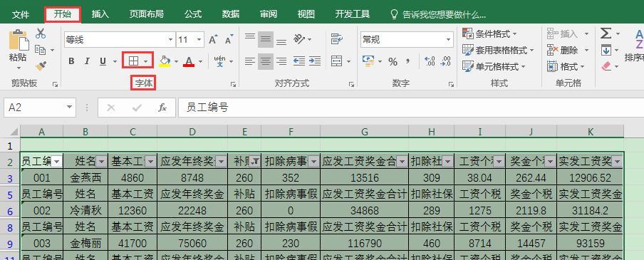
Task: Toggle Bold formatting
Action: pos(71,61)
